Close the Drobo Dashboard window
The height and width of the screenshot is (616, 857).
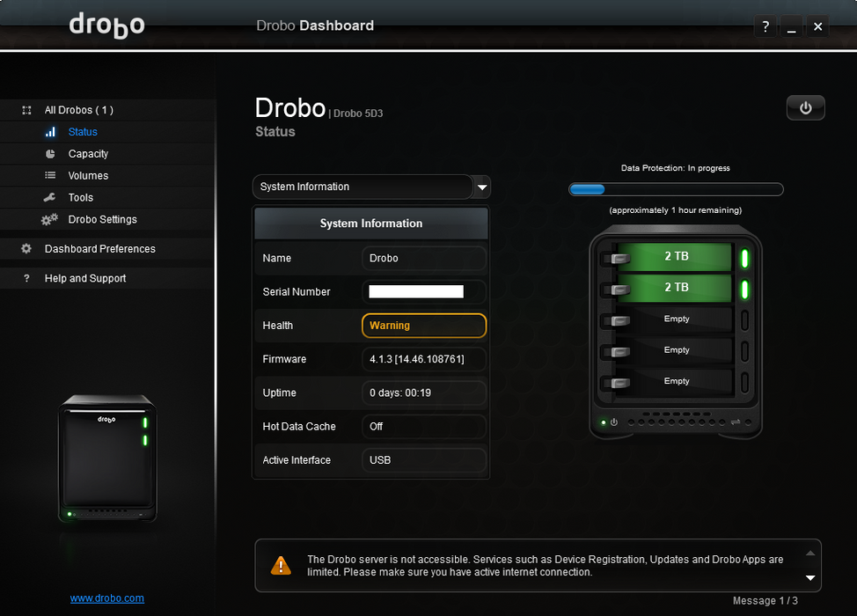817,26
